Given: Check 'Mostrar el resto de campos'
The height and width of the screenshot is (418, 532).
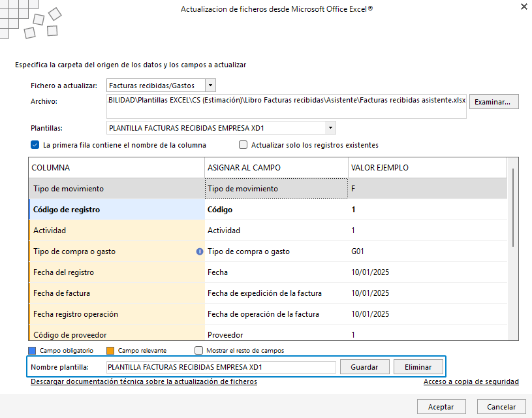Looking at the screenshot, I should coord(199,351).
